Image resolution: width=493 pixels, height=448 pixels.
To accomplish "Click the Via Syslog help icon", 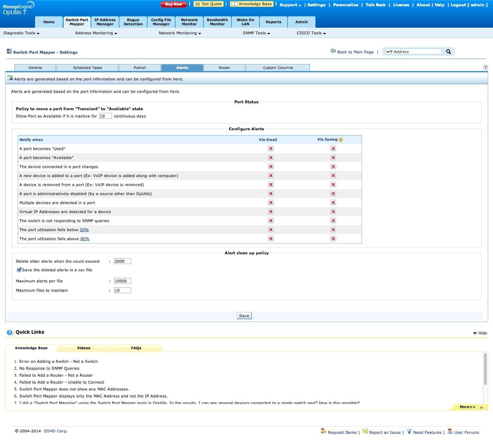I will (x=340, y=140).
